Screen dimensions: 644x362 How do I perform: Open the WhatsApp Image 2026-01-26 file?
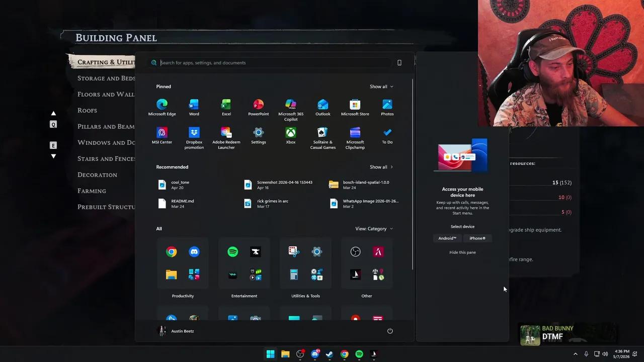pyautogui.click(x=364, y=204)
